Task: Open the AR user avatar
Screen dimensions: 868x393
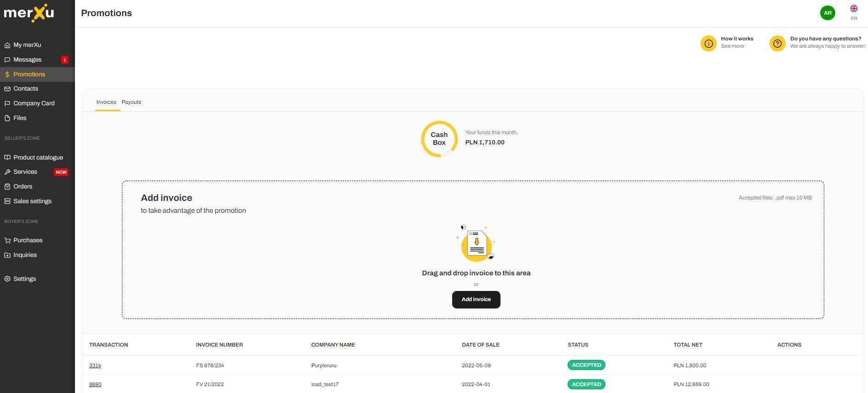Action: click(x=828, y=13)
